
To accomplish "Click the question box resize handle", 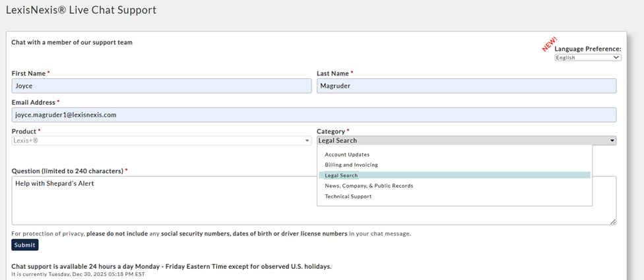I will [613, 222].
